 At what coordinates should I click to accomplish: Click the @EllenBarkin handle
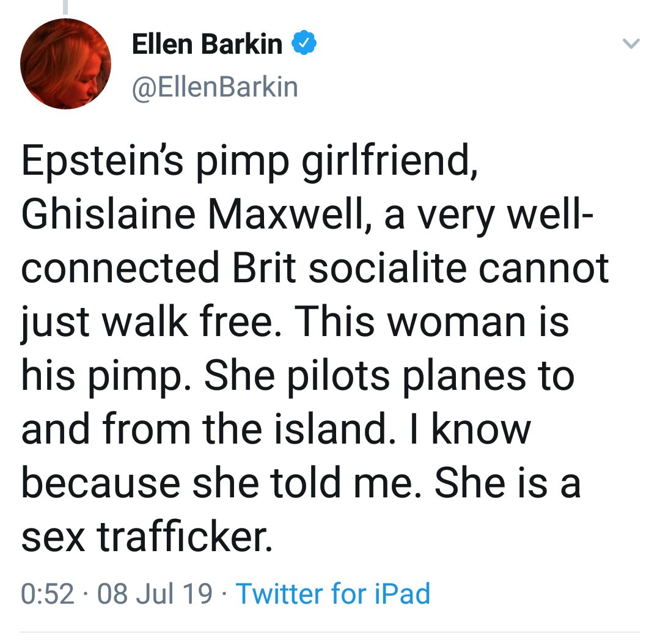pyautogui.click(x=215, y=86)
